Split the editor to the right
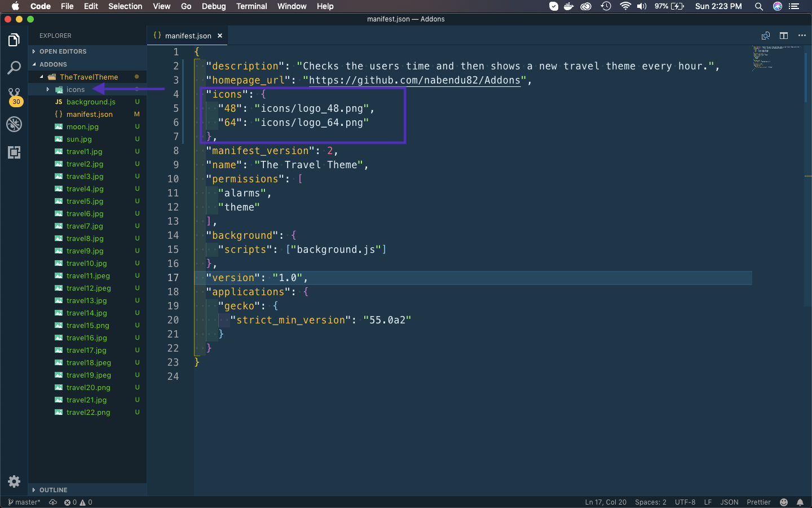 point(784,36)
